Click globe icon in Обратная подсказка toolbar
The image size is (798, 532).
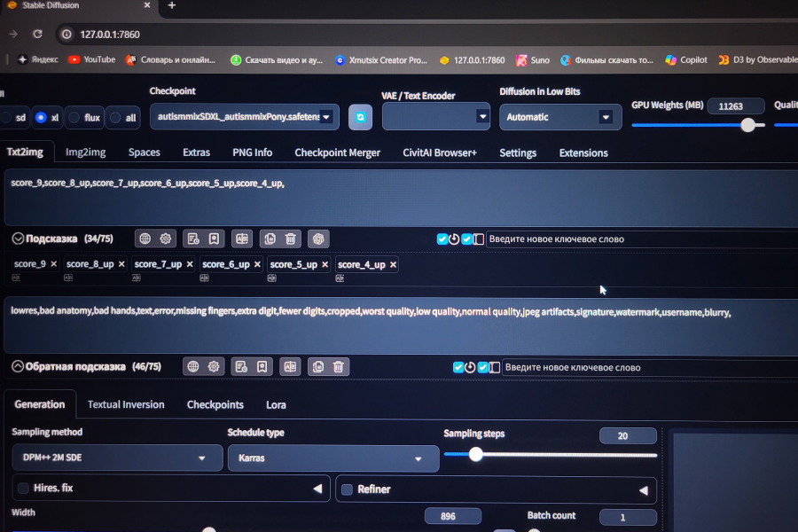(x=193, y=366)
